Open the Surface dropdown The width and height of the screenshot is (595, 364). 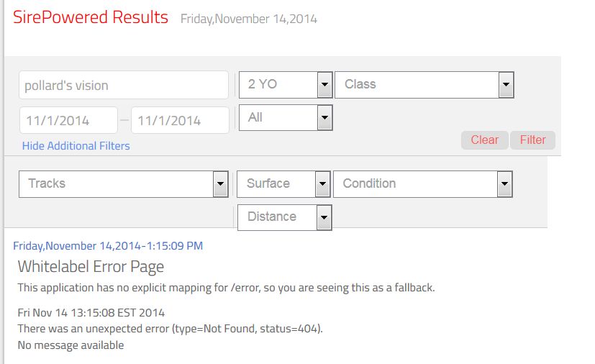point(283,183)
